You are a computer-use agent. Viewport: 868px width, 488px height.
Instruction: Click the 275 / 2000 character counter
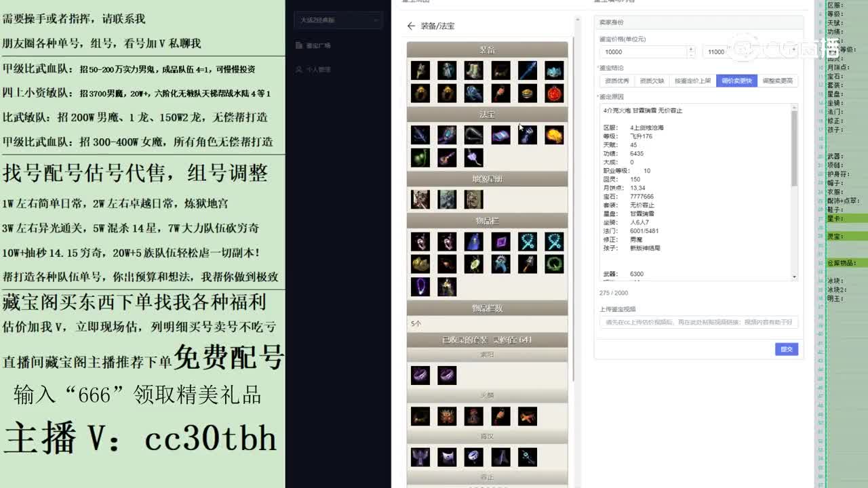click(x=614, y=293)
